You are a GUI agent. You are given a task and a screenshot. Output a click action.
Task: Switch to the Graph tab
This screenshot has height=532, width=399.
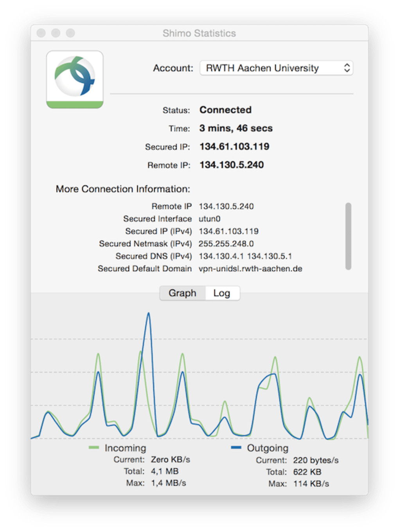tap(182, 293)
